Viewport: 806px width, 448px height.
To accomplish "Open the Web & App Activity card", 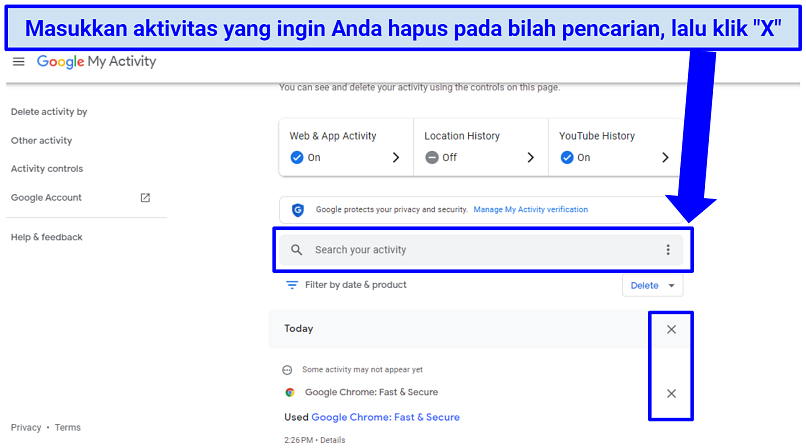I will (346, 147).
